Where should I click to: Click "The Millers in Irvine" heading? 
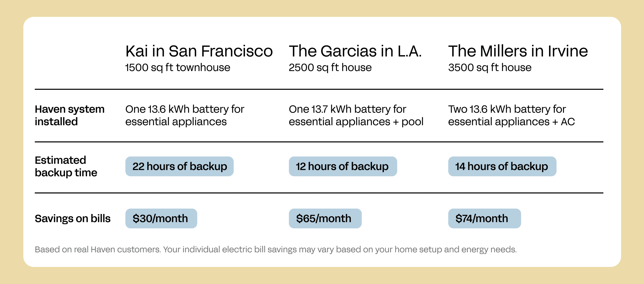518,51
